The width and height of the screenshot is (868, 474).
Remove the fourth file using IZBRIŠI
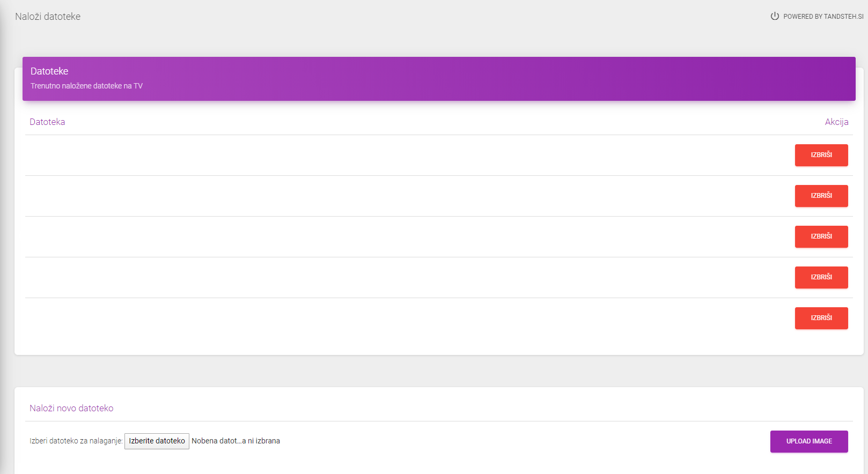pyautogui.click(x=821, y=277)
